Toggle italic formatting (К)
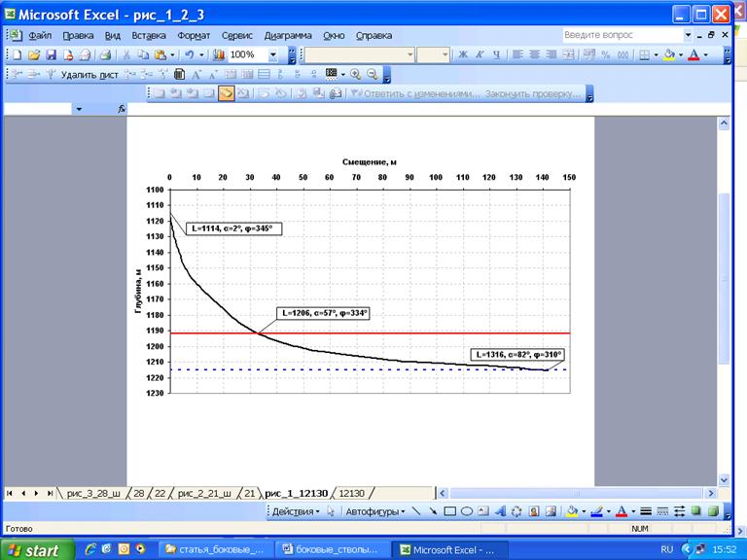This screenshot has width=747, height=560. pyautogui.click(x=480, y=55)
